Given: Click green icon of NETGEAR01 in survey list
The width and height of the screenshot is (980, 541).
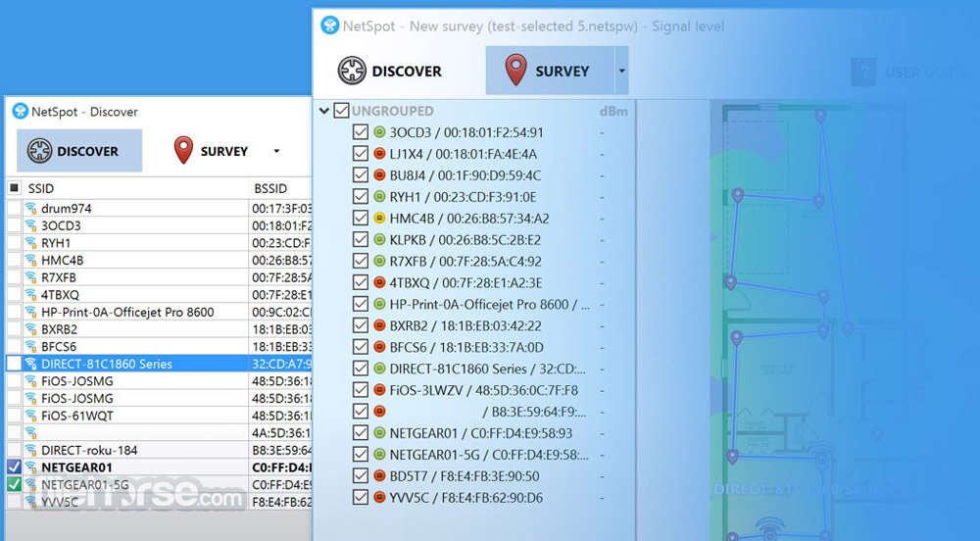Looking at the screenshot, I should coord(378,433).
